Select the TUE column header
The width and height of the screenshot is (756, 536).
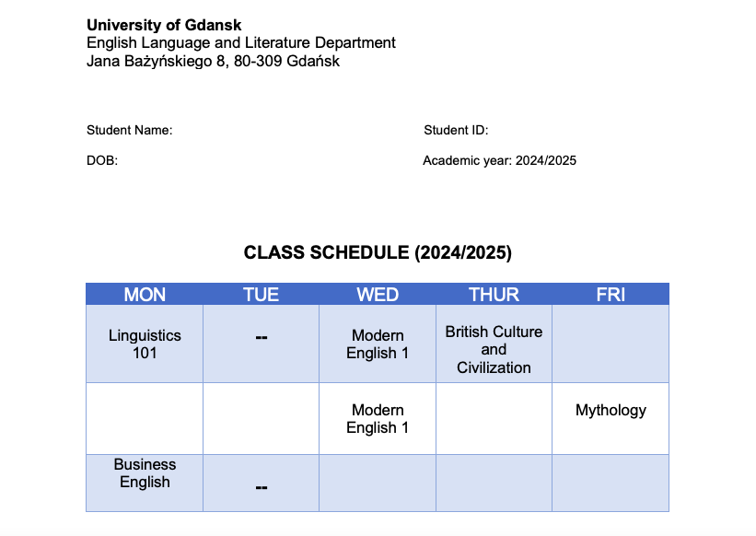click(261, 294)
